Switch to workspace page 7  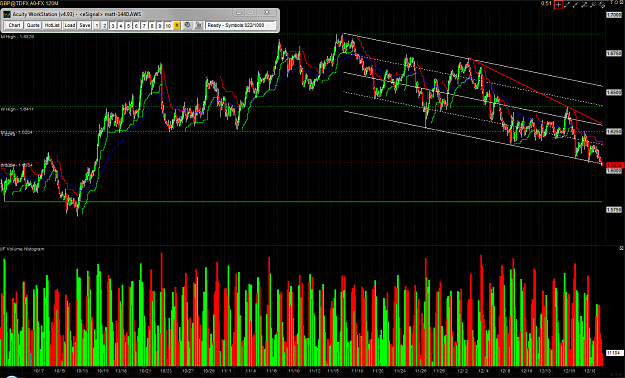coord(144,26)
